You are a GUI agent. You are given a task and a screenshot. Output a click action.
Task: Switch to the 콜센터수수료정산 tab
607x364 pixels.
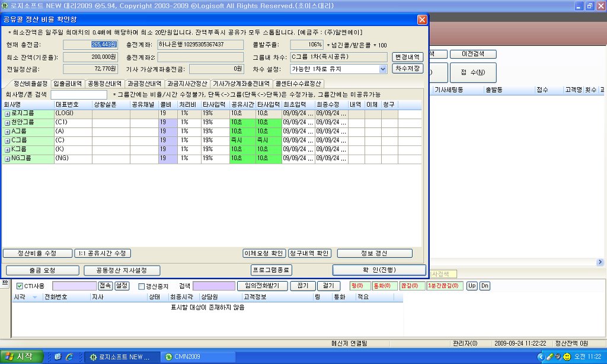[298, 84]
